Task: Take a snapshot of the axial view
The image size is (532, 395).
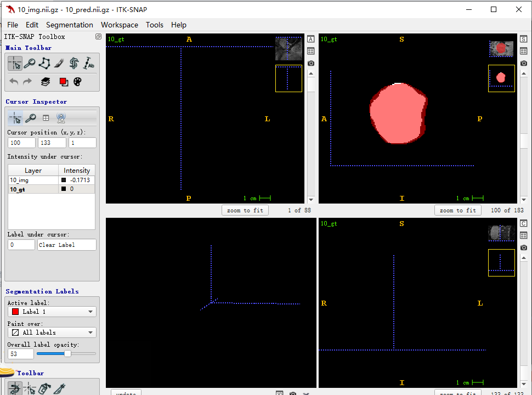Action: pyautogui.click(x=311, y=64)
